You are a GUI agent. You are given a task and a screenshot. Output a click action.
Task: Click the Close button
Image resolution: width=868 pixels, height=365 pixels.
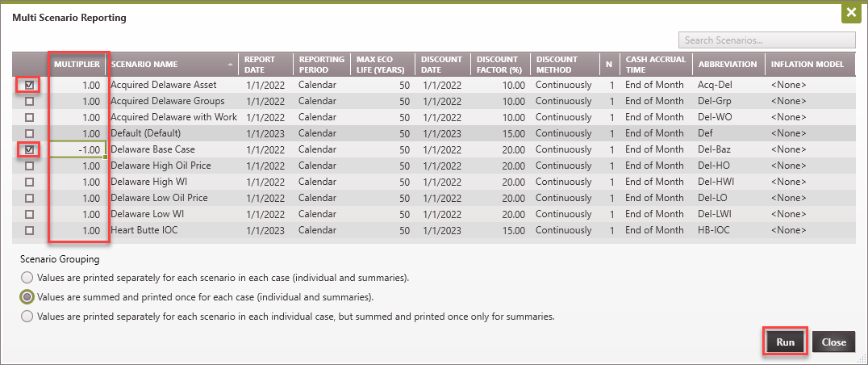[x=833, y=342]
